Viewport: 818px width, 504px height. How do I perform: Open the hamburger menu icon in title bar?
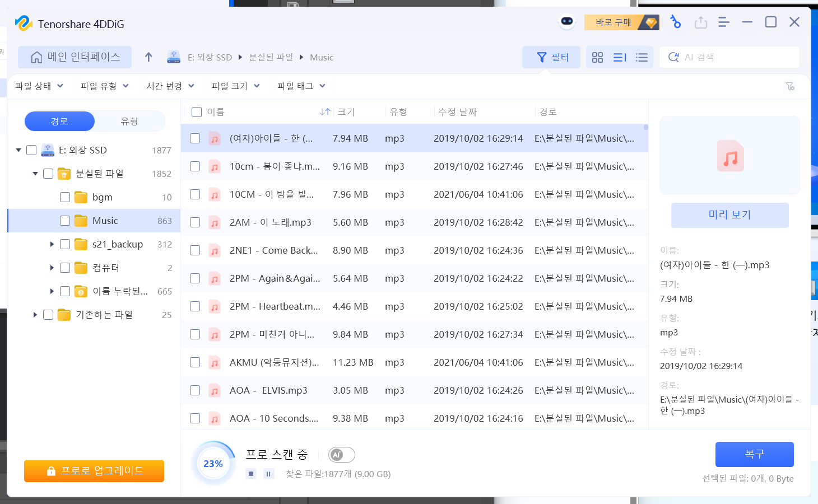coord(724,22)
